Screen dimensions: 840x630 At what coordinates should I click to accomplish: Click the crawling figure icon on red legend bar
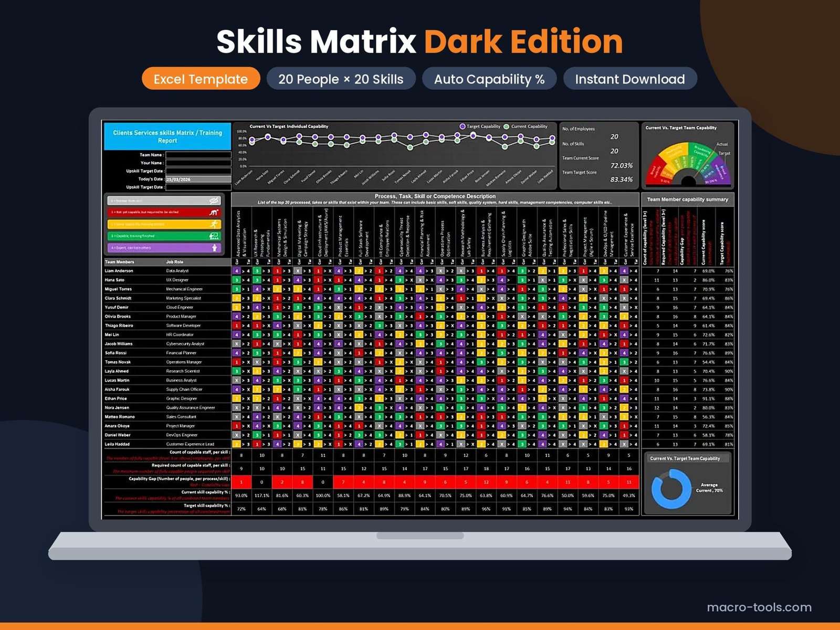pyautogui.click(x=214, y=213)
